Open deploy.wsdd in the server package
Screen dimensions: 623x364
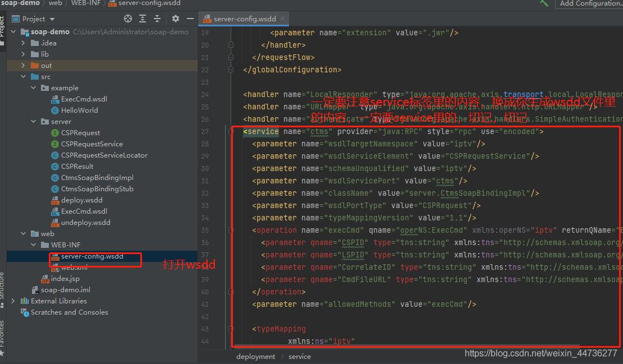[x=81, y=200]
